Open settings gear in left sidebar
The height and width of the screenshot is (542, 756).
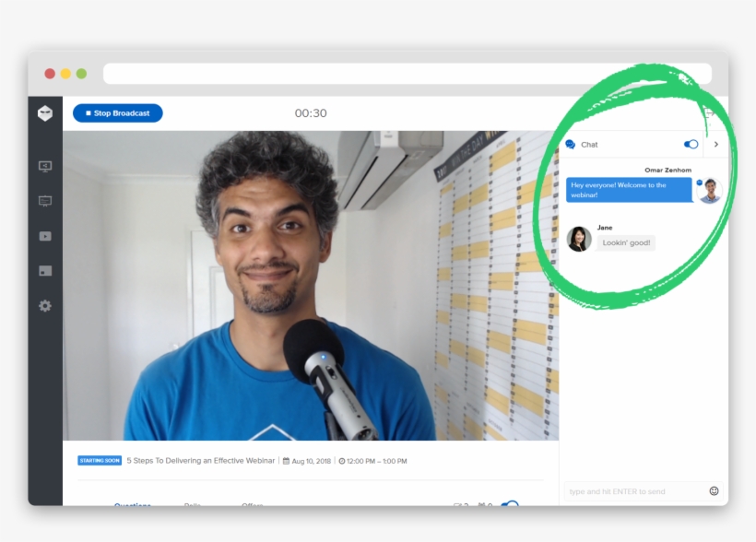point(45,306)
